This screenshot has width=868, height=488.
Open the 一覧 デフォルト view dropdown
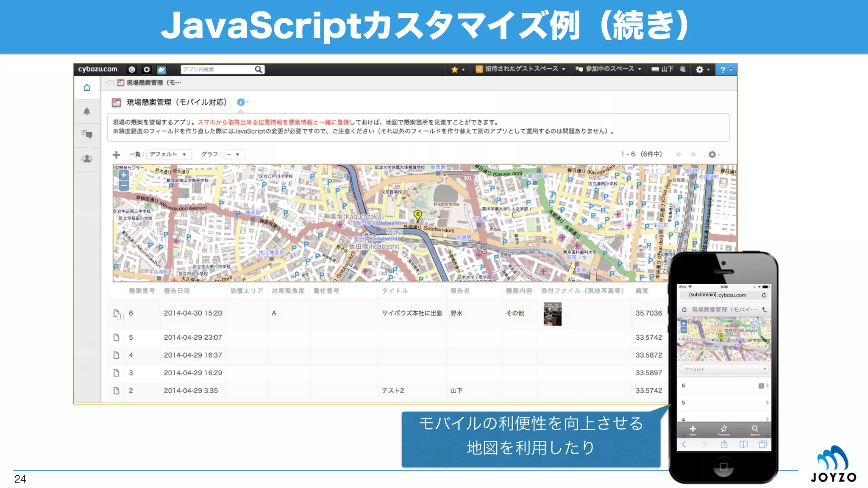click(x=169, y=154)
